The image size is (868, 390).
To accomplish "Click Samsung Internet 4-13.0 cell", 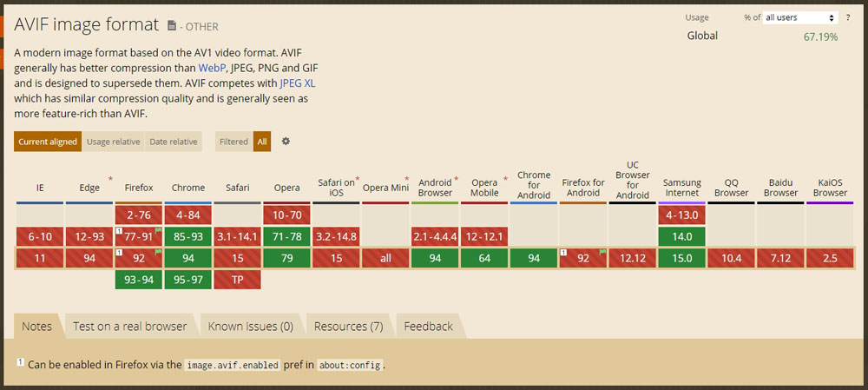I will pos(682,215).
